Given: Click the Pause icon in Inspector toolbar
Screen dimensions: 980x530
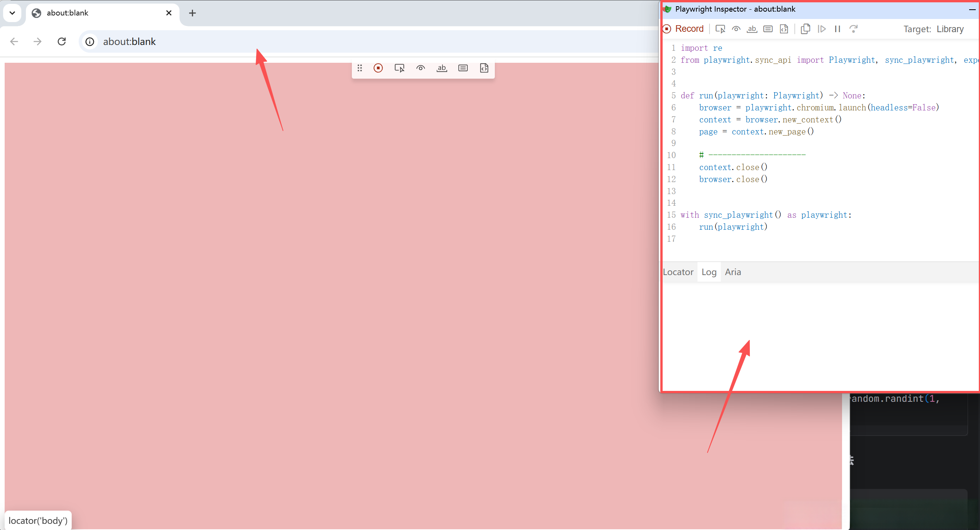Looking at the screenshot, I should coord(837,29).
